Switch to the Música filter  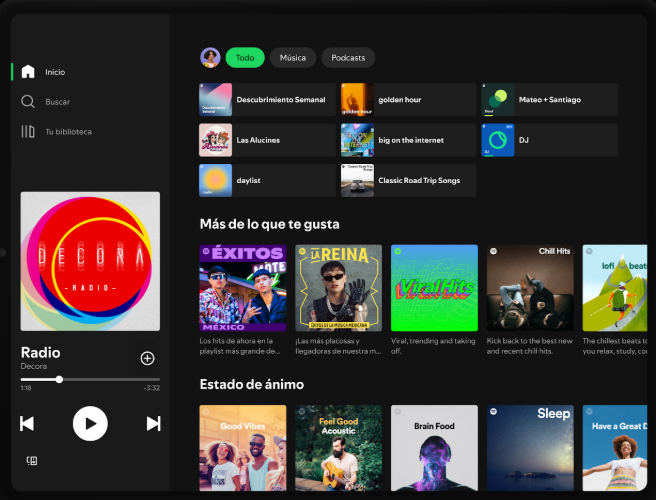(x=292, y=58)
